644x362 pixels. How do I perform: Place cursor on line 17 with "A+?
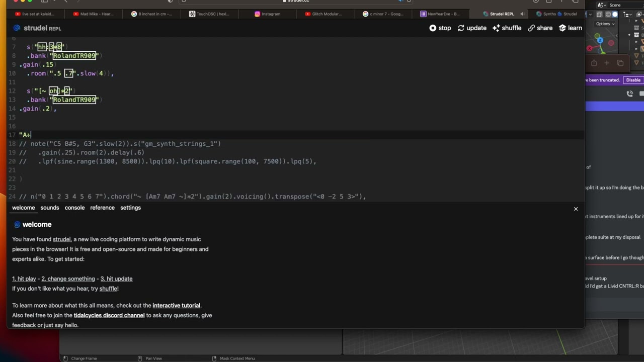click(25, 135)
